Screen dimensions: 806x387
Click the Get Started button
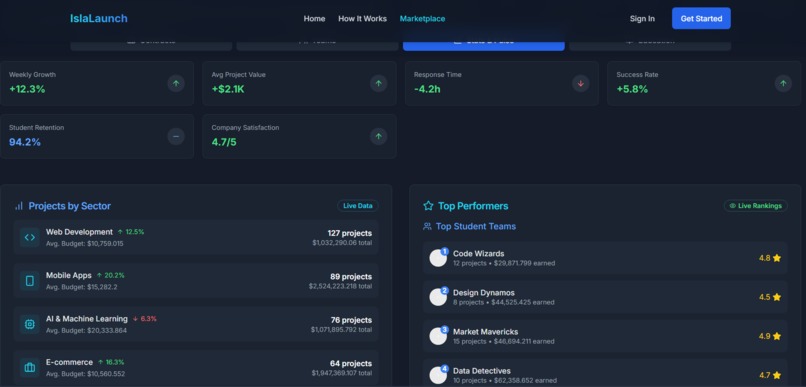[701, 19]
